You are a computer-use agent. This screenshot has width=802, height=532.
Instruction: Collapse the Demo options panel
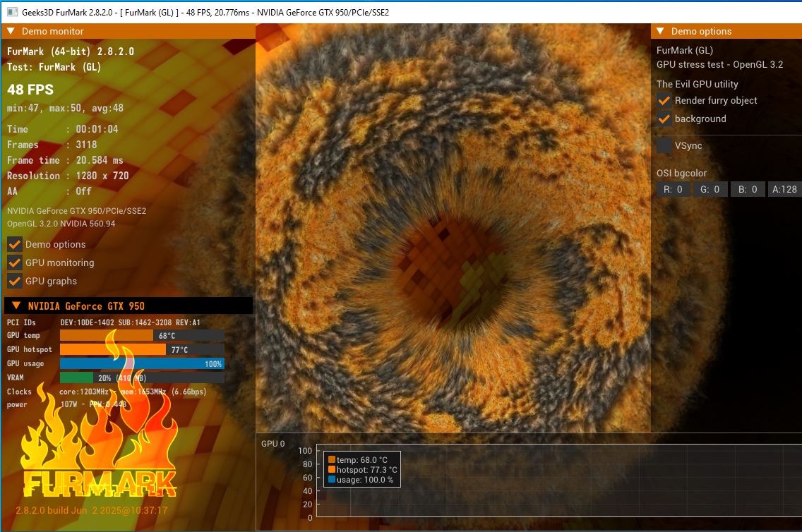pyautogui.click(x=660, y=31)
